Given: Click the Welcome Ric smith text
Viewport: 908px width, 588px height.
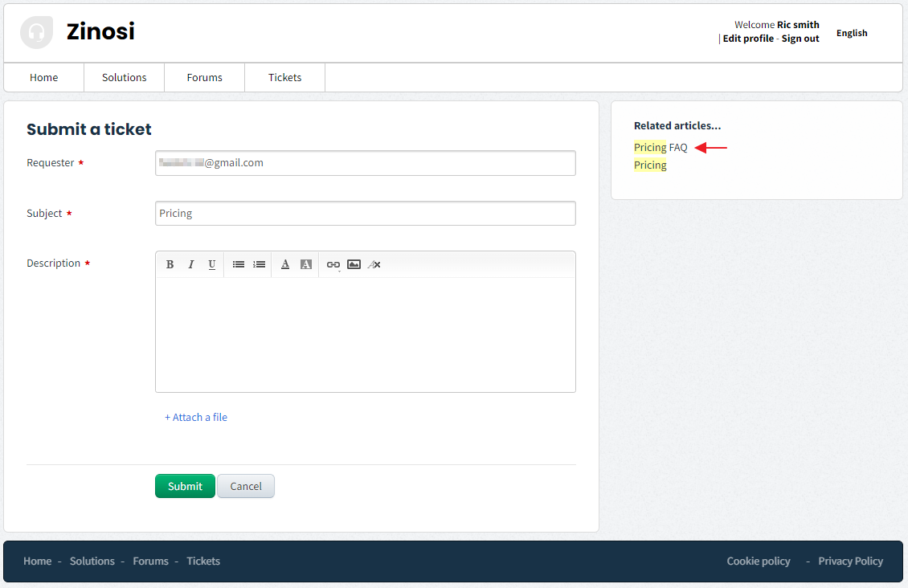Looking at the screenshot, I should (777, 25).
